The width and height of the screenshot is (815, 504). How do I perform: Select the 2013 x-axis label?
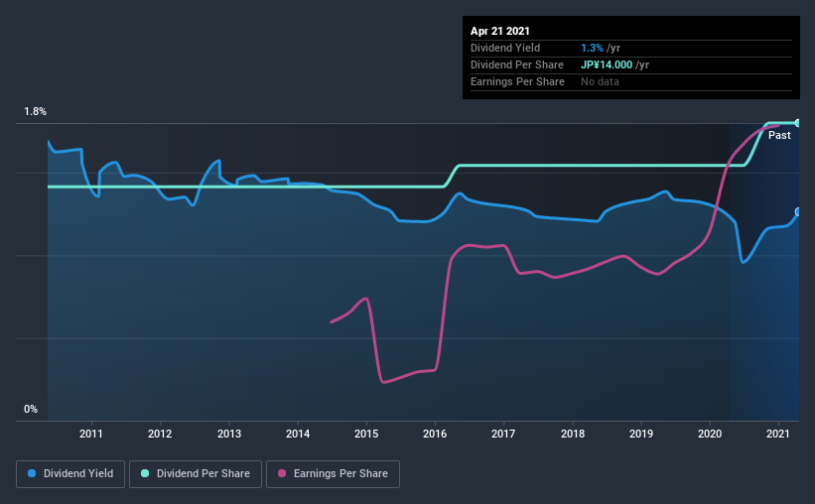tap(228, 434)
